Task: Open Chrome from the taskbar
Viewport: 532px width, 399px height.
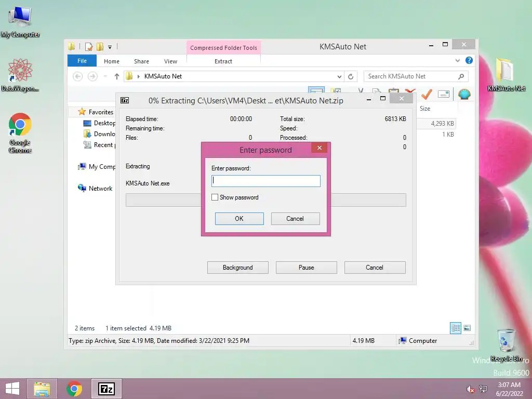Action: (74, 389)
